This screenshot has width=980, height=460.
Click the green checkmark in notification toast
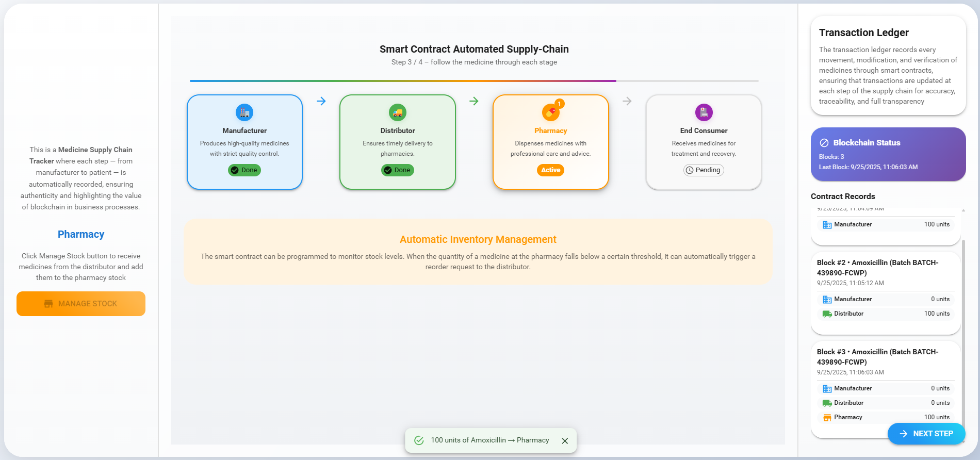pos(419,440)
